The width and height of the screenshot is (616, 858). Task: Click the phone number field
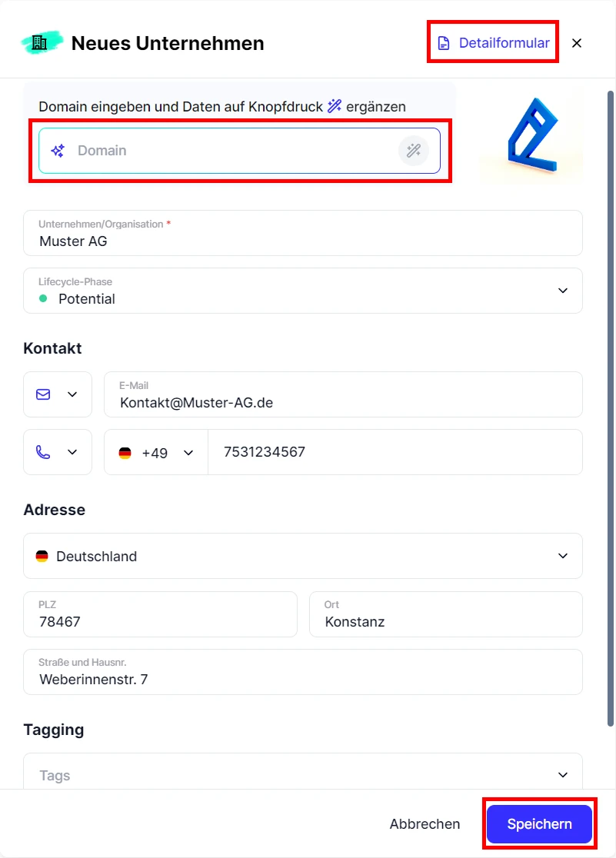395,452
